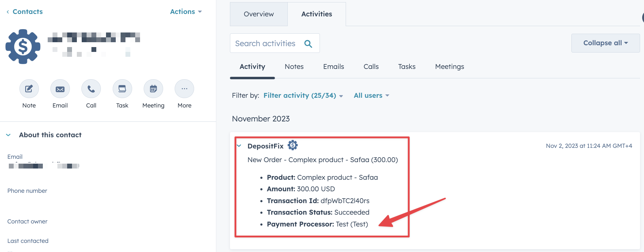
Task: Collapse the About this contact section
Action: [9, 135]
